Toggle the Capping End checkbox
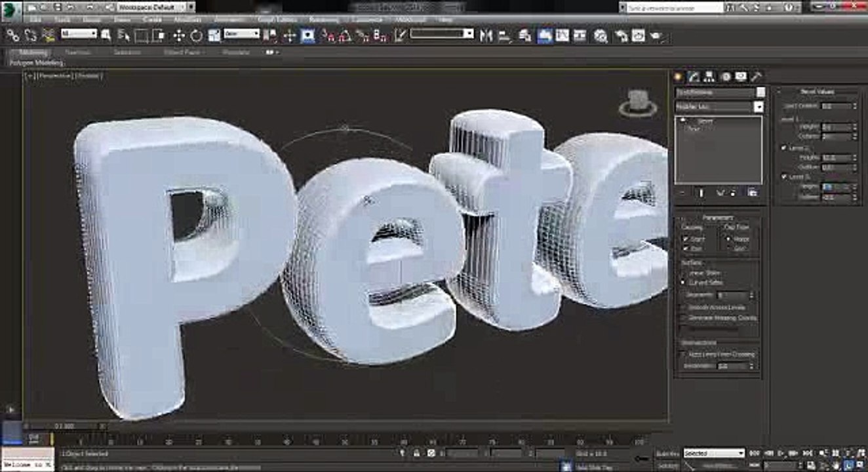The height and width of the screenshot is (472, 868). 686,249
